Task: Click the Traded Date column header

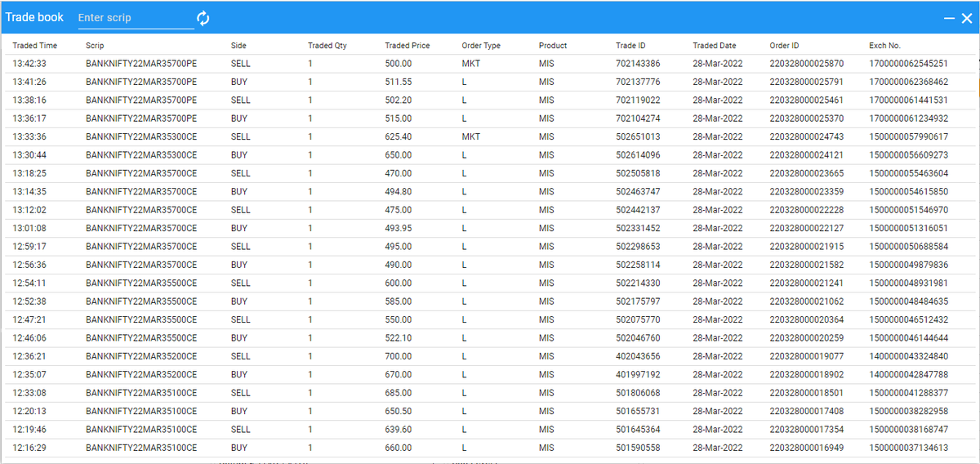Action: [715, 46]
